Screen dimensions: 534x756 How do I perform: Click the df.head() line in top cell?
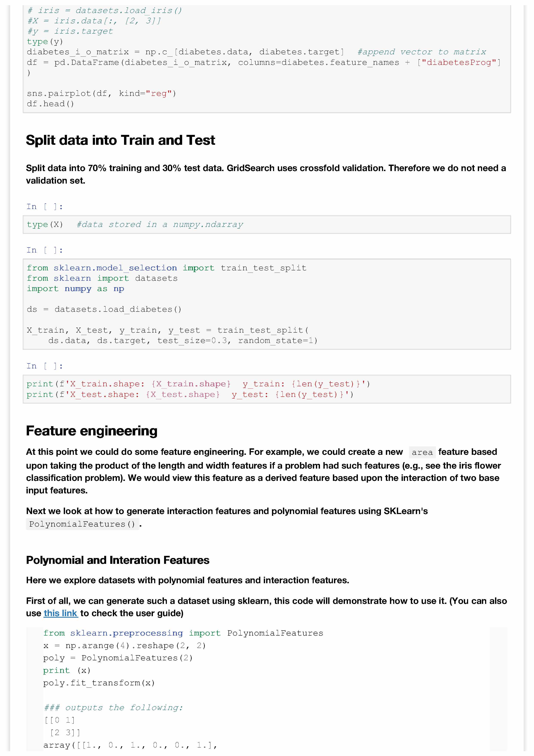tap(50, 104)
